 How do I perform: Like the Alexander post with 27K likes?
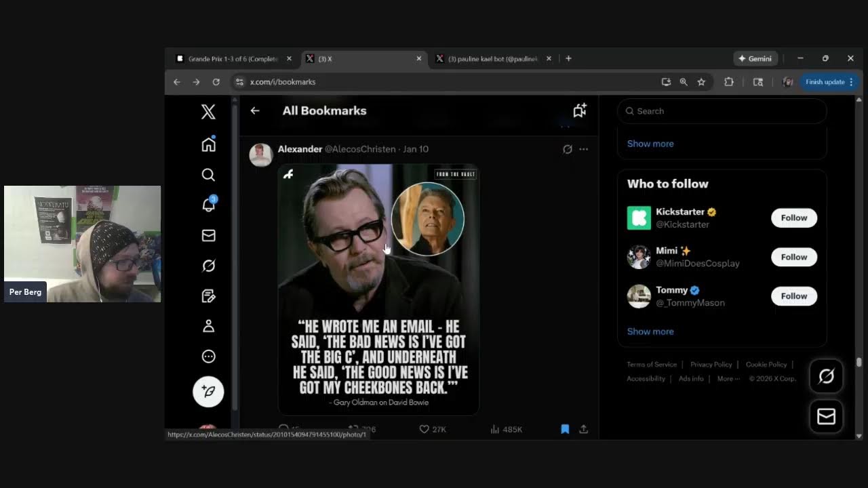tap(425, 429)
